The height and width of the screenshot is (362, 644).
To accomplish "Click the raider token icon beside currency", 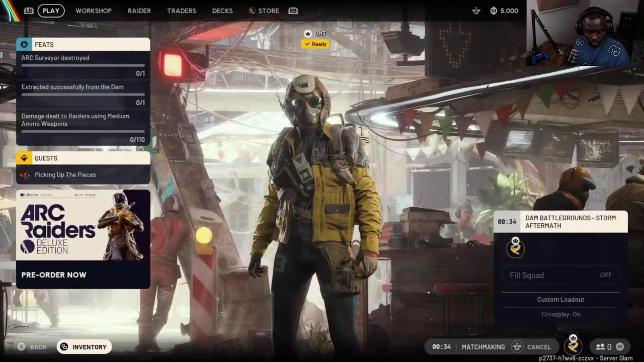I will [476, 11].
